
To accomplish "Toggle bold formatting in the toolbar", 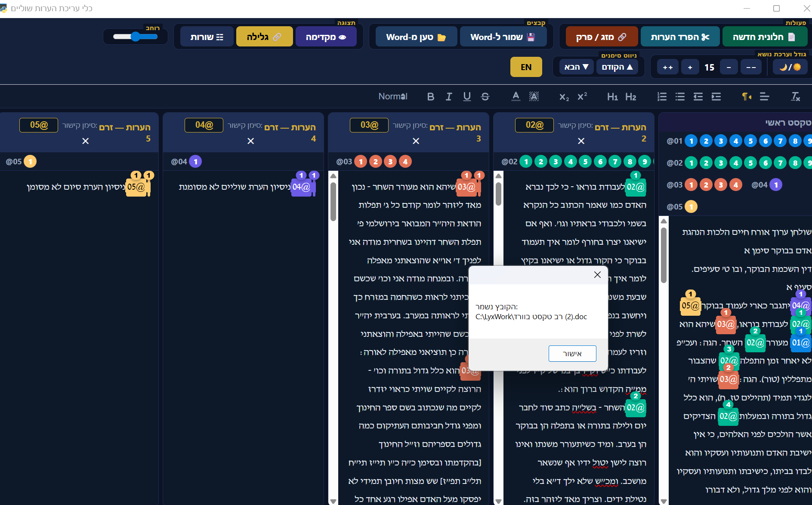I will point(431,96).
